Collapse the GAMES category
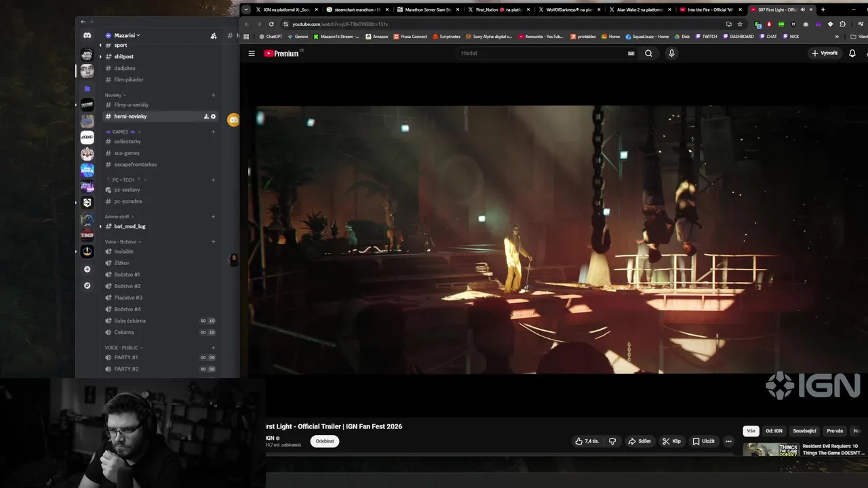This screenshot has height=488, width=868. click(x=123, y=131)
